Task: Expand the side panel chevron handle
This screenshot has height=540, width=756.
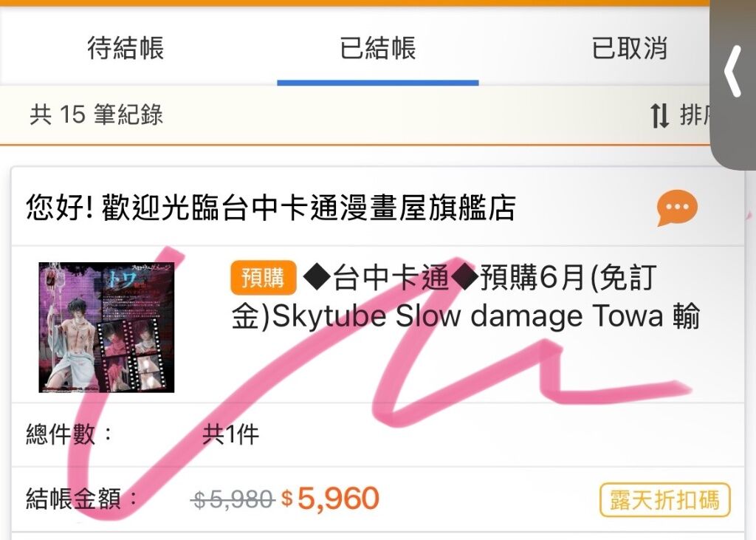Action: tap(732, 72)
